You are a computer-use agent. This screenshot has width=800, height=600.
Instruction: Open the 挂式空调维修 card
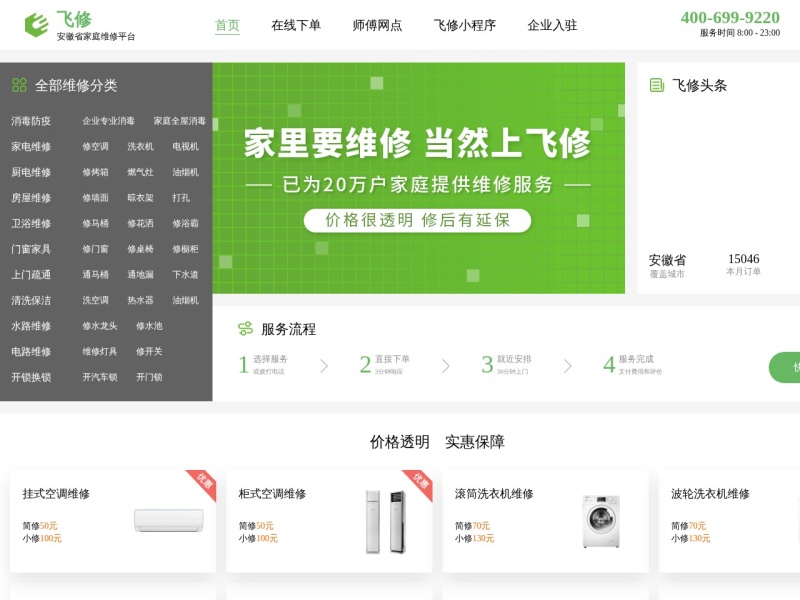(x=113, y=521)
